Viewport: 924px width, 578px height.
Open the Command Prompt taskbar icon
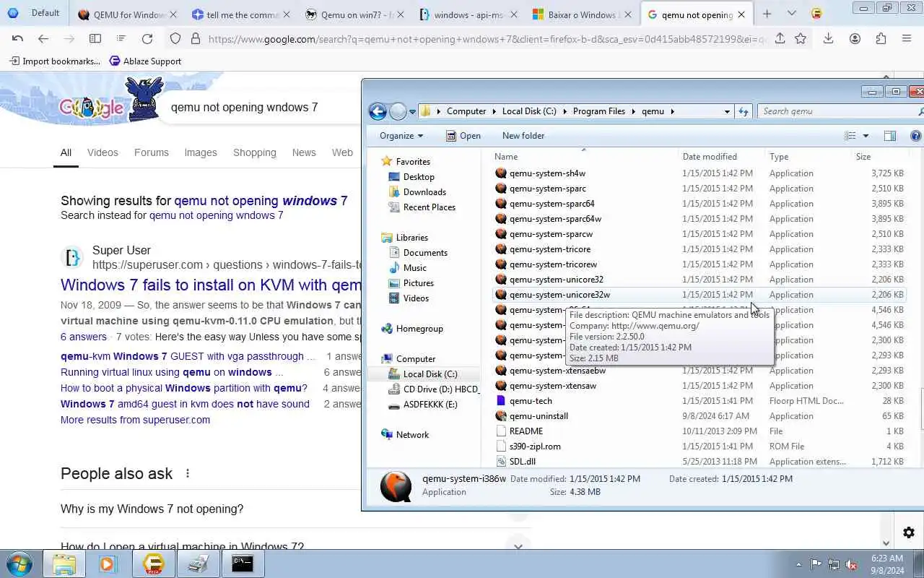click(243, 564)
